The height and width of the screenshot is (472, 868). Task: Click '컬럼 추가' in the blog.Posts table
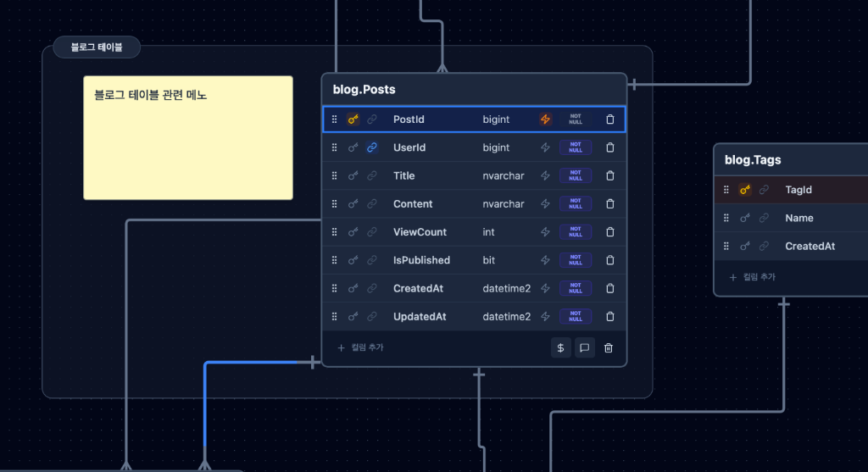click(361, 347)
